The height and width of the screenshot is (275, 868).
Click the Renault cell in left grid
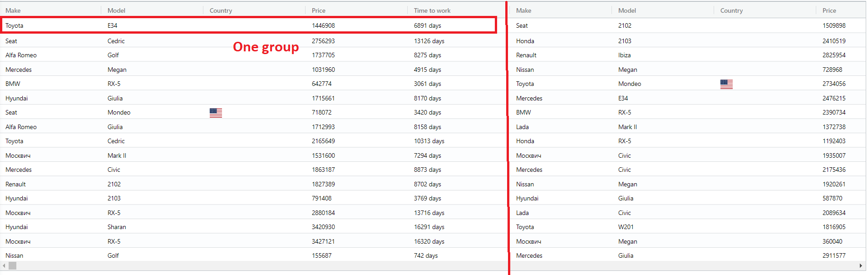tap(15, 184)
